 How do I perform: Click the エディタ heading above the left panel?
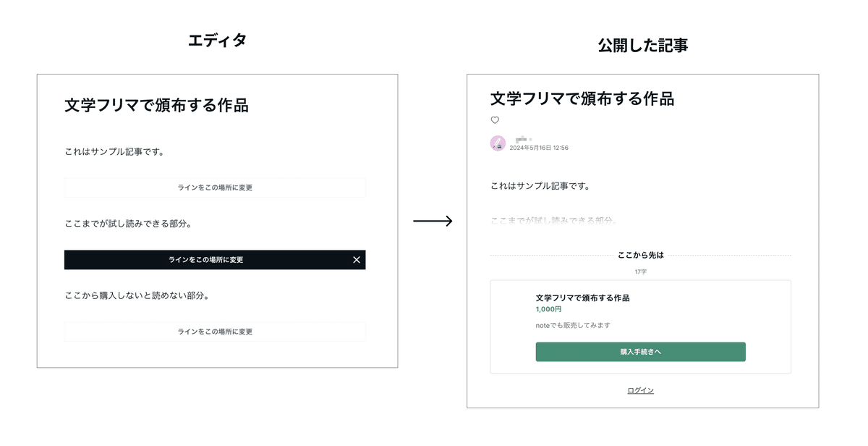[x=217, y=41]
